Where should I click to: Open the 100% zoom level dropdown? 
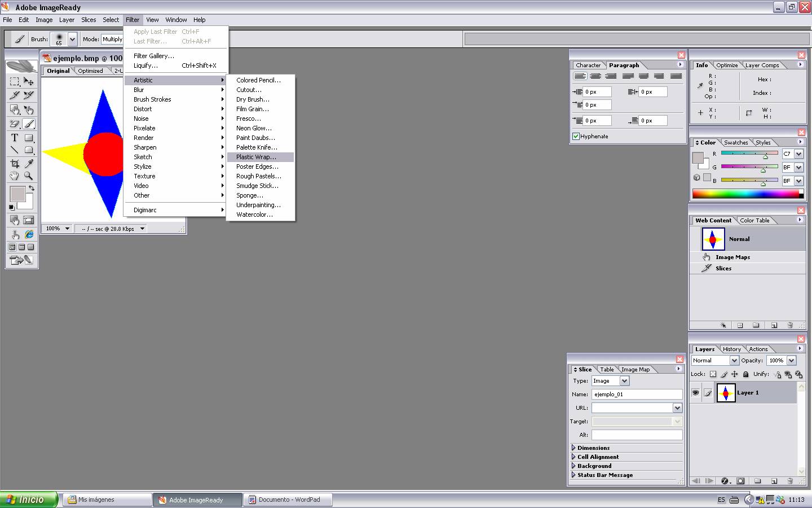click(67, 229)
